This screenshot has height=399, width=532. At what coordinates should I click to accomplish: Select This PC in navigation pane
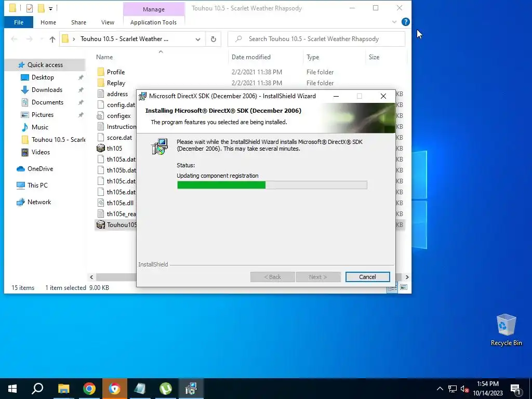[x=37, y=185]
